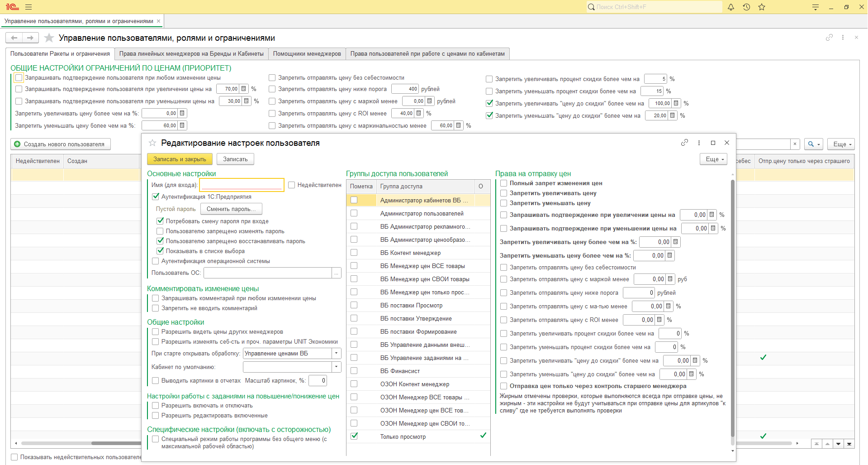Copy link icon of main form
868x465 pixels.
point(829,38)
